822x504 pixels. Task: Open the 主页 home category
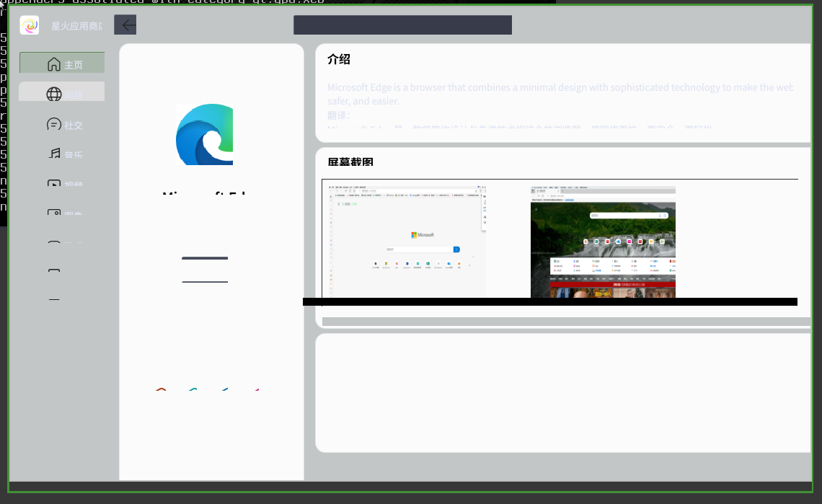pos(62,63)
